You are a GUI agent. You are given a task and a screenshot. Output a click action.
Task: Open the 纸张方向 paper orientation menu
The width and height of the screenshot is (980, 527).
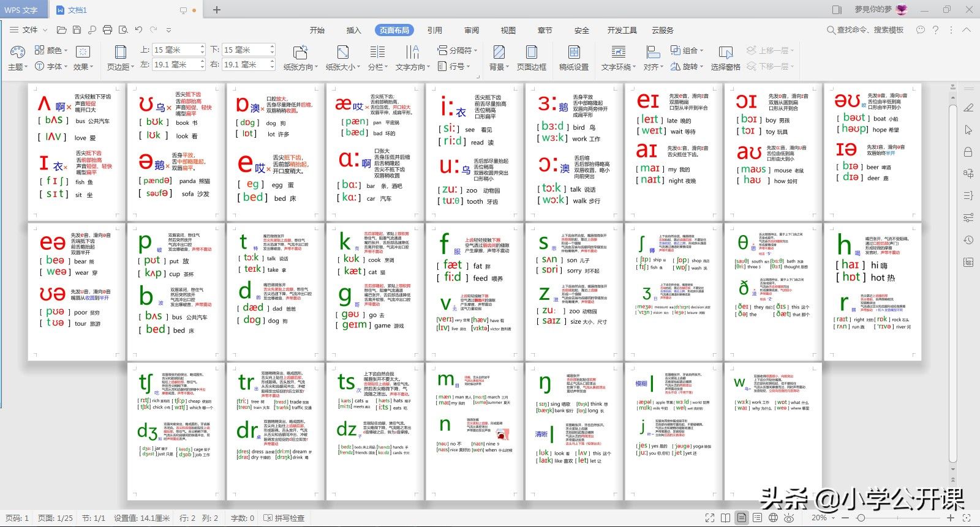coord(300,58)
